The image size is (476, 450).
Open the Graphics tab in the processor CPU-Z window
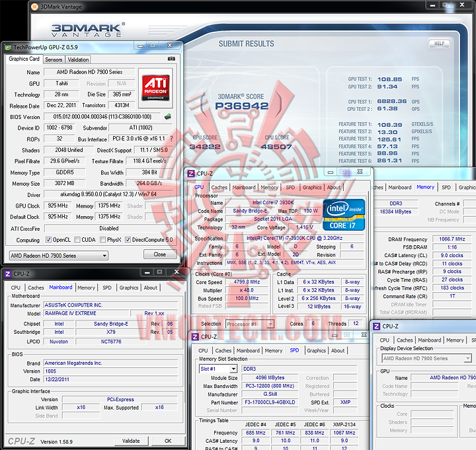[x=312, y=188]
